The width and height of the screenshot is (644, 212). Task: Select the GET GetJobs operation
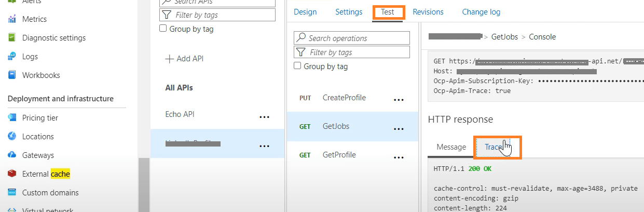[352, 126]
